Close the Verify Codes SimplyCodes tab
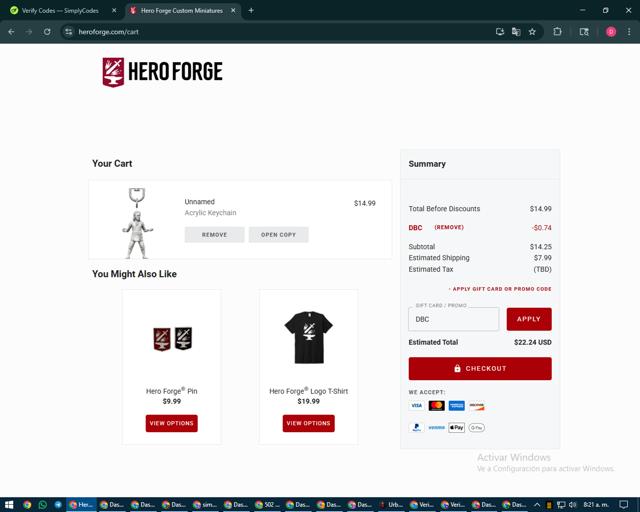The image size is (640, 512). (114, 11)
